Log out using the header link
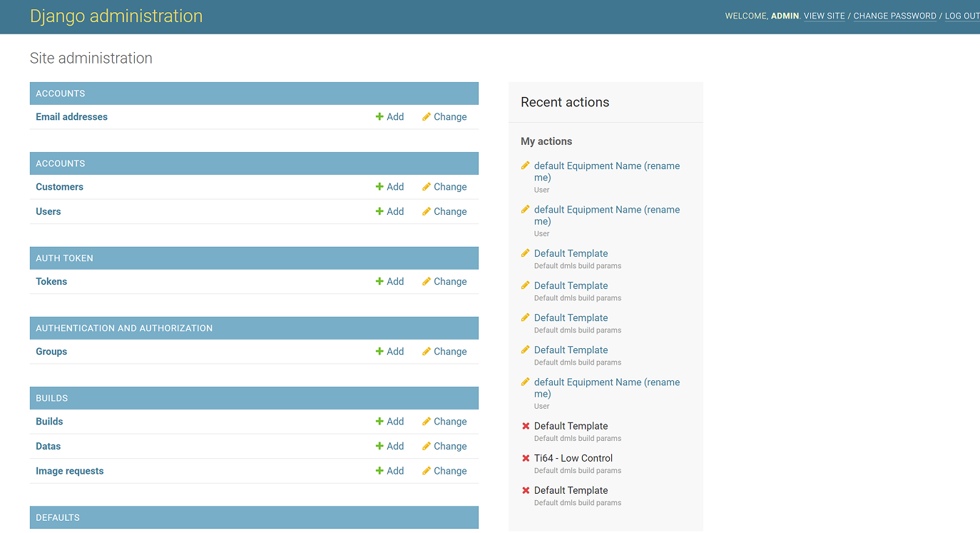The width and height of the screenshot is (980, 533). pos(961,16)
